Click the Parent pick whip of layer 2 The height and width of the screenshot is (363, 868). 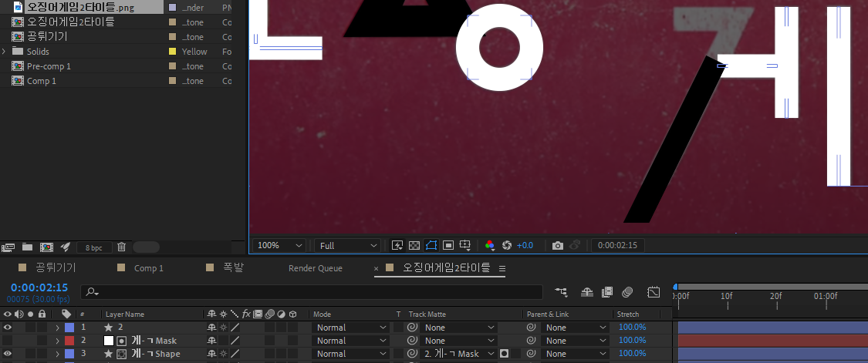531,341
